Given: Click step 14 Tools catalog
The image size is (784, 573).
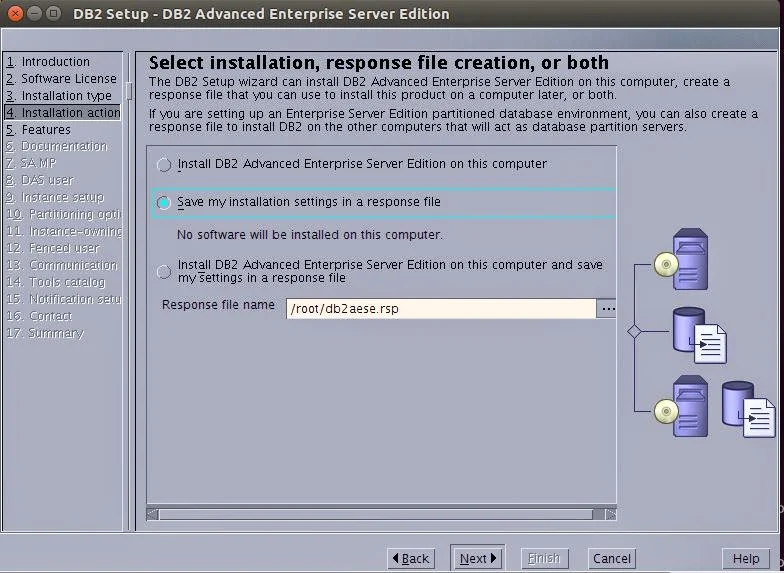Looking at the screenshot, I should click(x=56, y=282).
